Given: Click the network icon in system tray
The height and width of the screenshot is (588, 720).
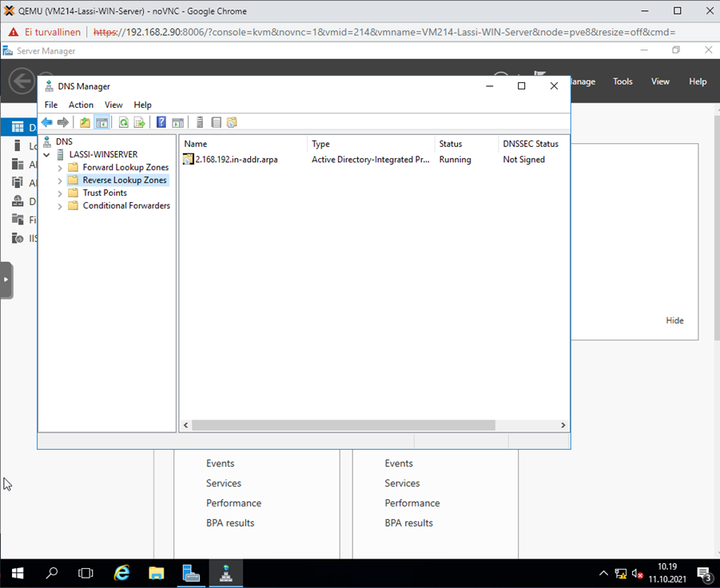Looking at the screenshot, I should click(x=621, y=574).
